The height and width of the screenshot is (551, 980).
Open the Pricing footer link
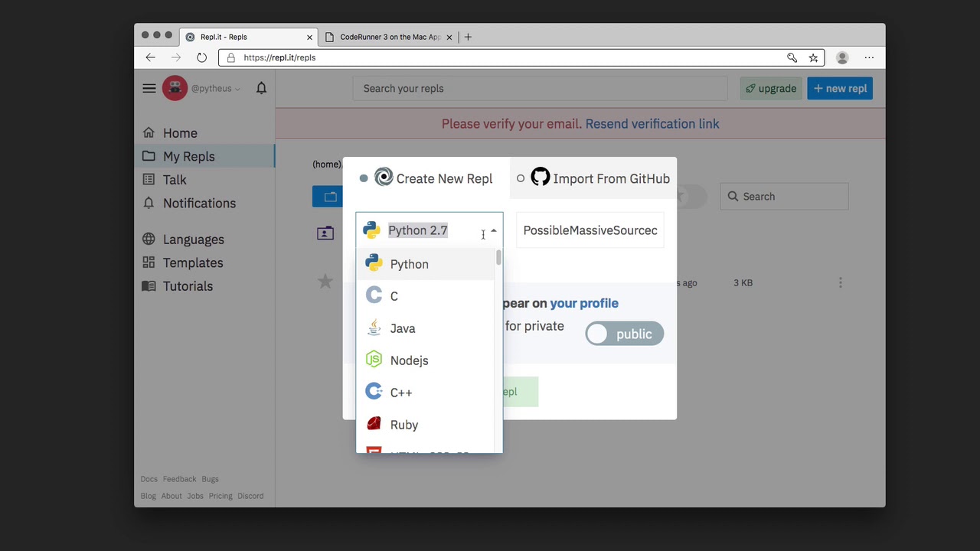220,496
